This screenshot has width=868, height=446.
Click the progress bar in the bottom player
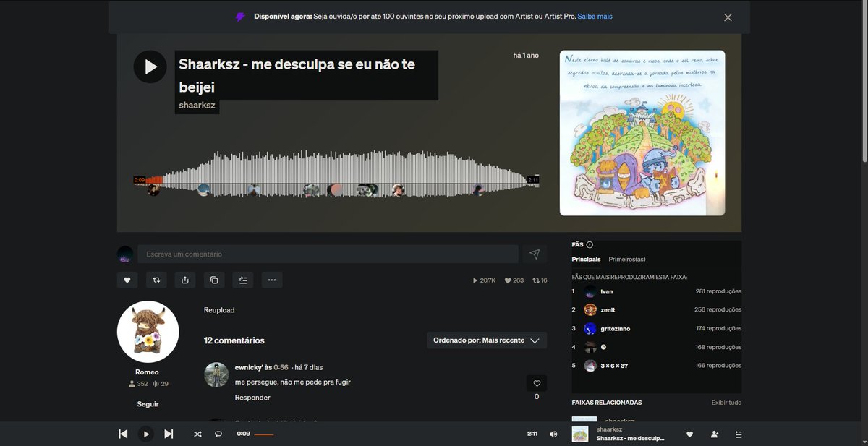[x=390, y=434]
